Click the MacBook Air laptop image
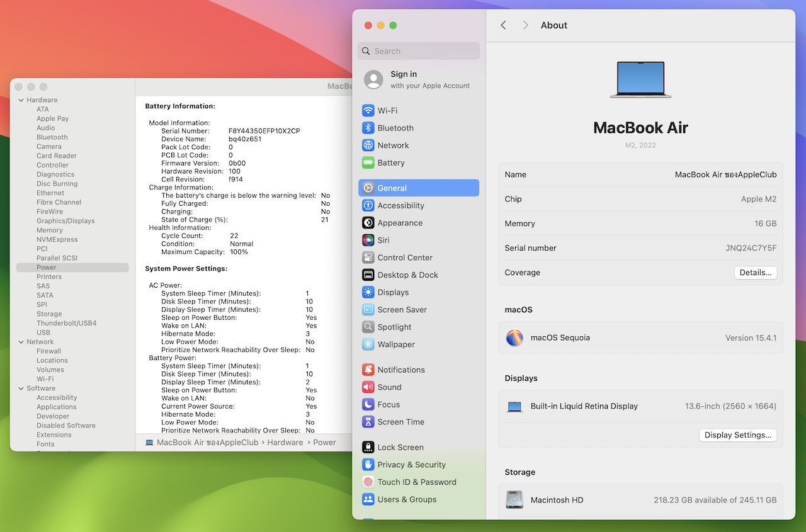The image size is (806, 532). (641, 79)
